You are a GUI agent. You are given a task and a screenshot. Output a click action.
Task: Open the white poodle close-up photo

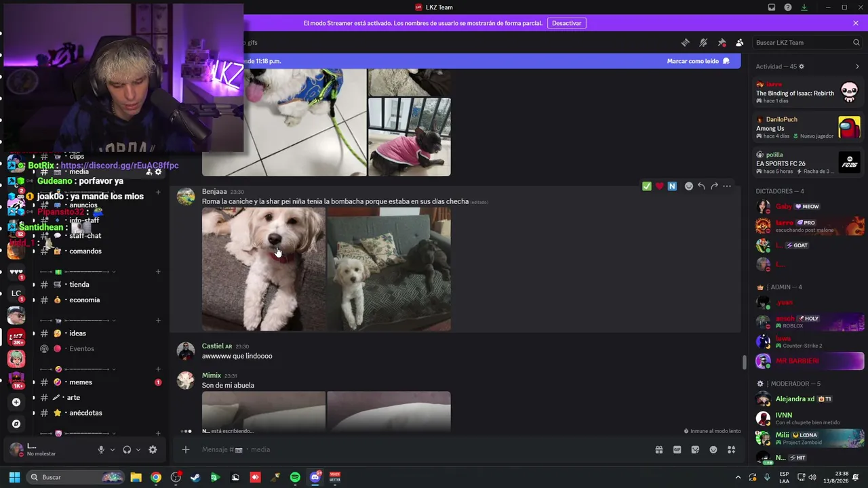click(x=264, y=269)
